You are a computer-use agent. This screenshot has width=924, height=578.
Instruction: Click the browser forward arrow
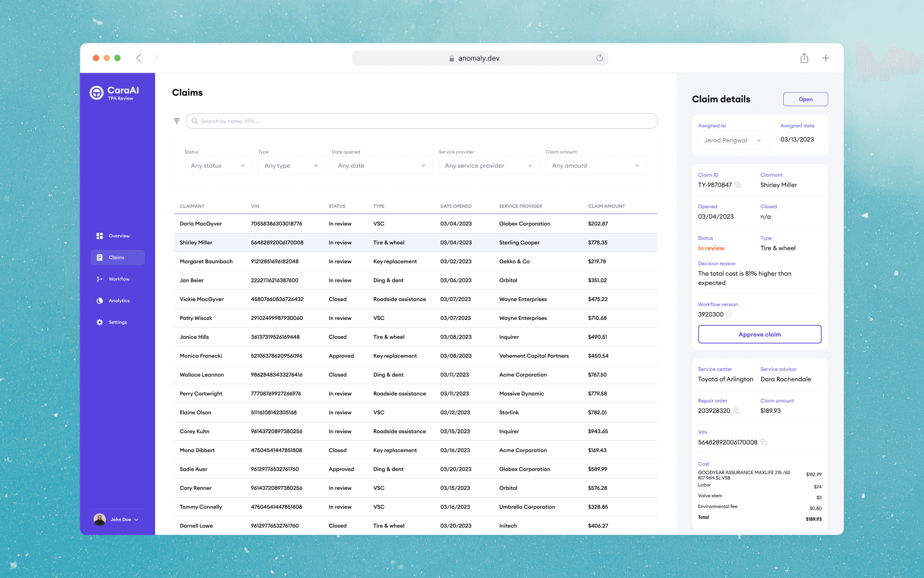click(x=156, y=58)
